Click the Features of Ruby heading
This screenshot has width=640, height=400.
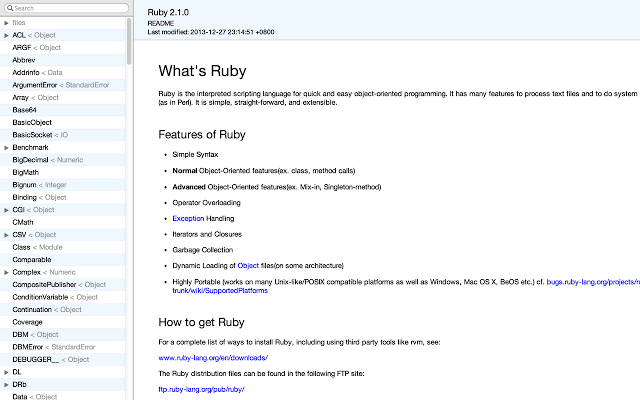tap(202, 135)
